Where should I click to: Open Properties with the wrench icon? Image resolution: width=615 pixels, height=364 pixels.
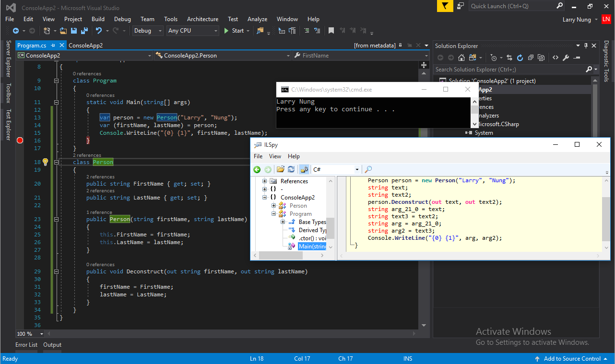pos(566,58)
